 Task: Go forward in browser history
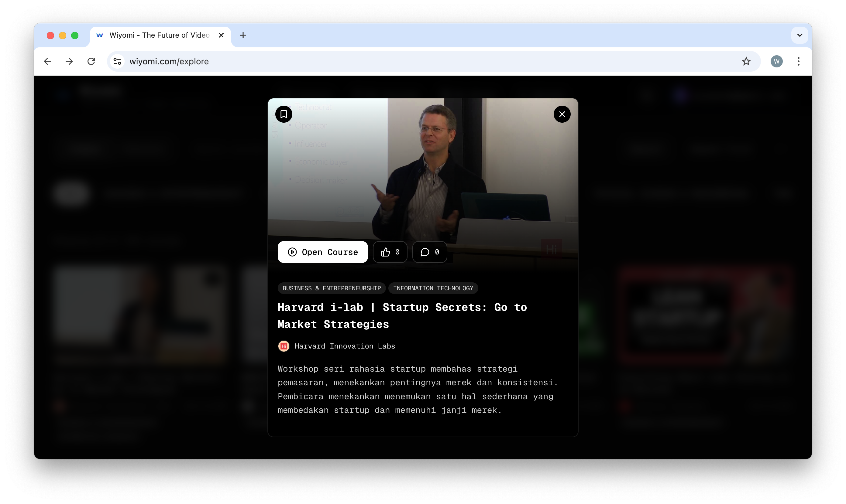click(x=69, y=61)
